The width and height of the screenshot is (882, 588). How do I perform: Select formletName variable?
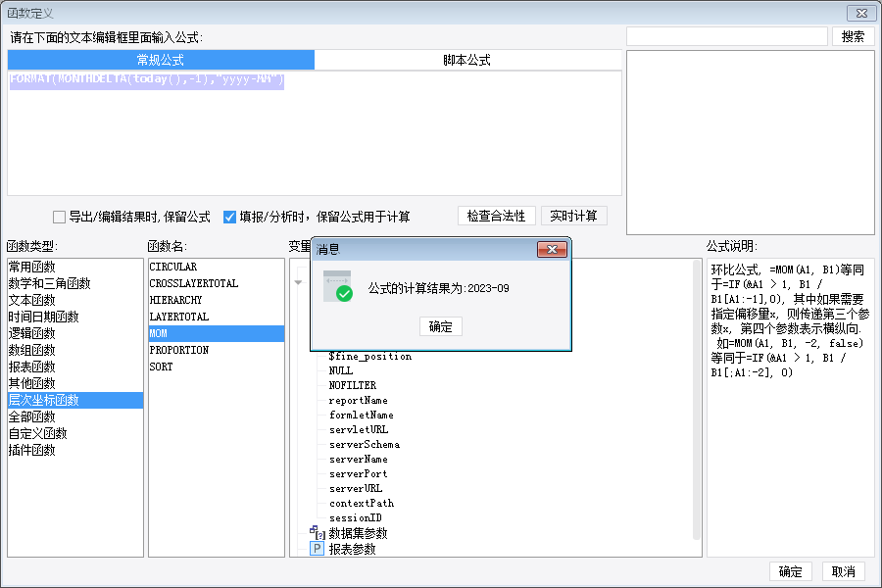[361, 415]
